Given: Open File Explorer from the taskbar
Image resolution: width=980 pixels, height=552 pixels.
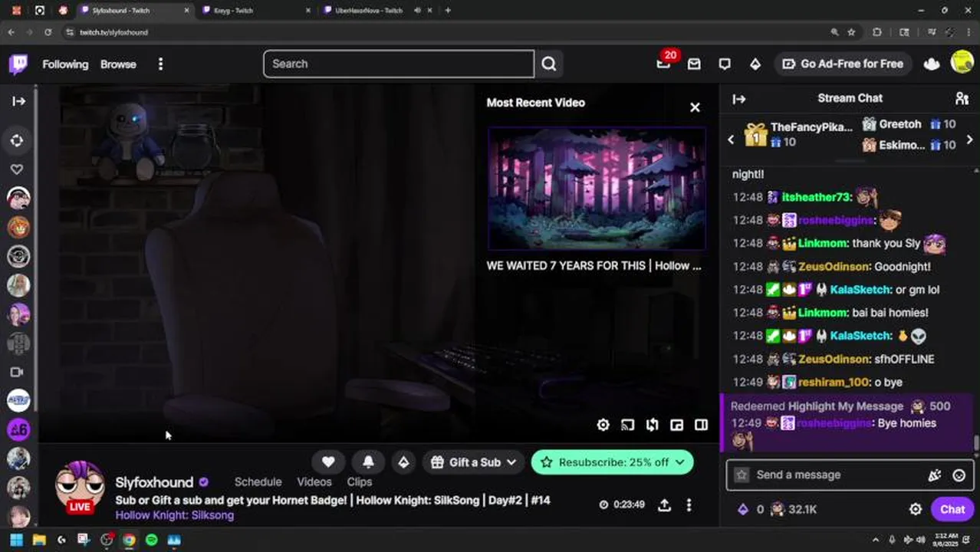Looking at the screenshot, I should pos(39,540).
